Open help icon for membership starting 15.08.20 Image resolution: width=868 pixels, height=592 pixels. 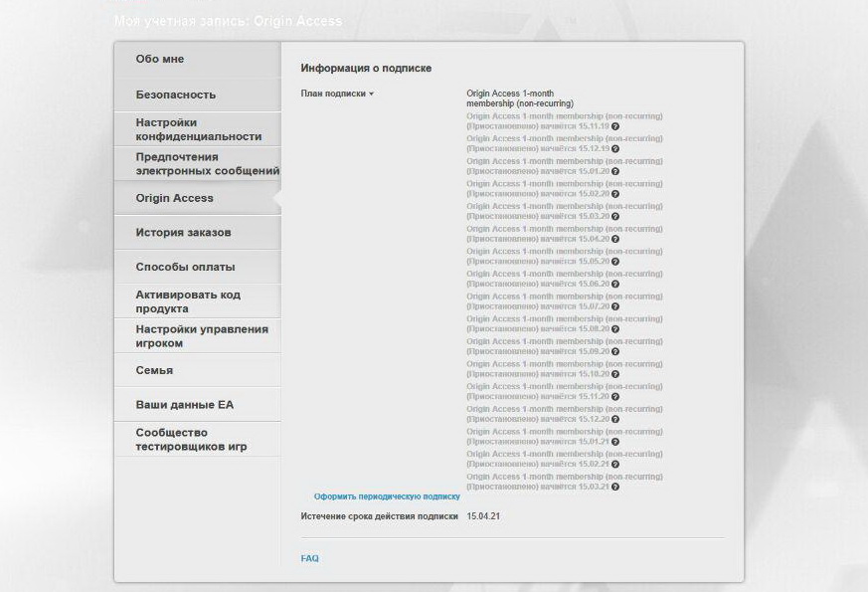tap(615, 329)
